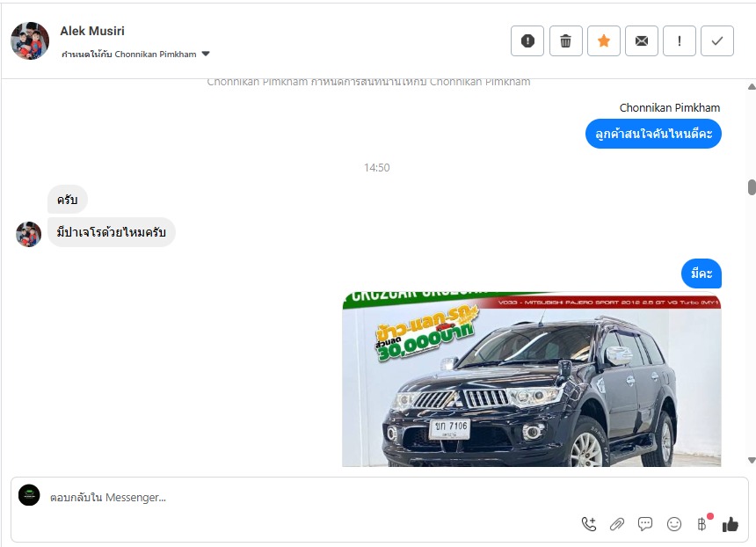Click page avatar beside reply box
Image resolution: width=756 pixels, height=547 pixels.
(29, 495)
